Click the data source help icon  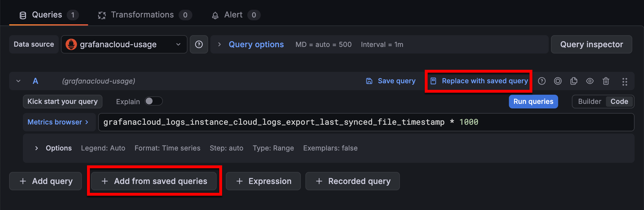pos(199,44)
